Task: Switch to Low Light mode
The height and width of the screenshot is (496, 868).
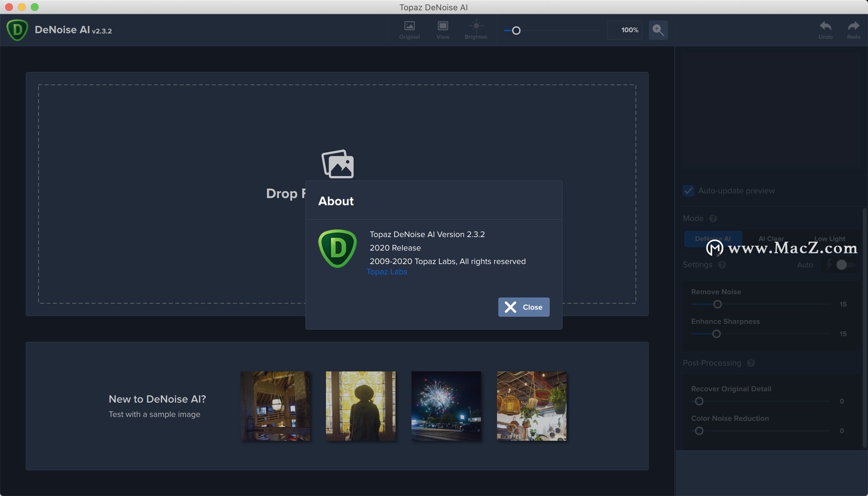Action: [830, 239]
